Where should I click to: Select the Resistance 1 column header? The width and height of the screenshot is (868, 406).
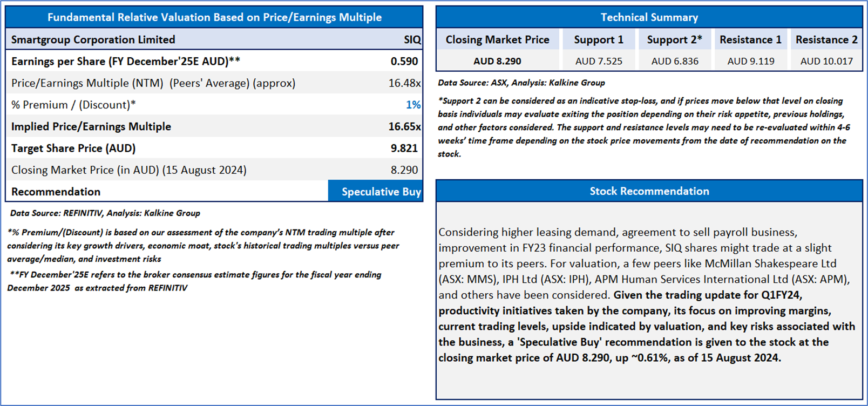[751, 39]
